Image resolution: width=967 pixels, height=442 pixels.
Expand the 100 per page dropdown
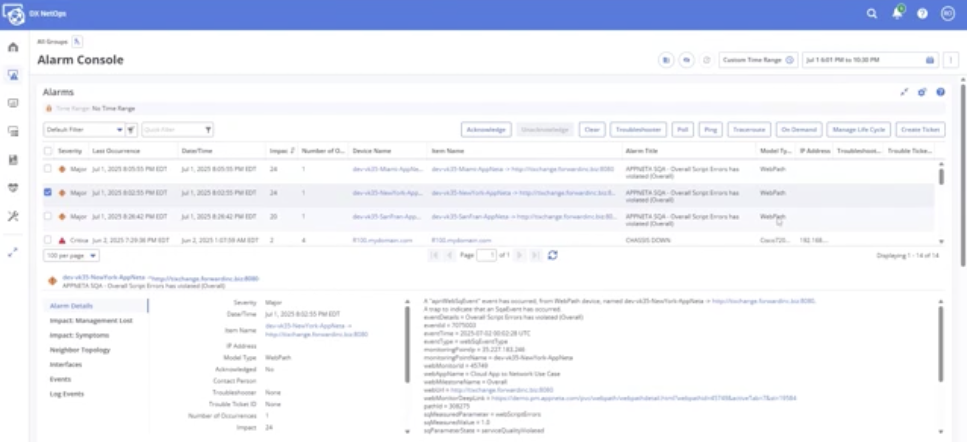pyautogui.click(x=70, y=255)
